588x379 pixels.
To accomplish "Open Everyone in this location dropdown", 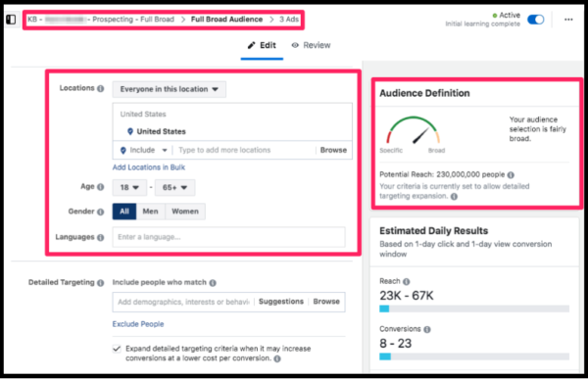I will click(170, 89).
